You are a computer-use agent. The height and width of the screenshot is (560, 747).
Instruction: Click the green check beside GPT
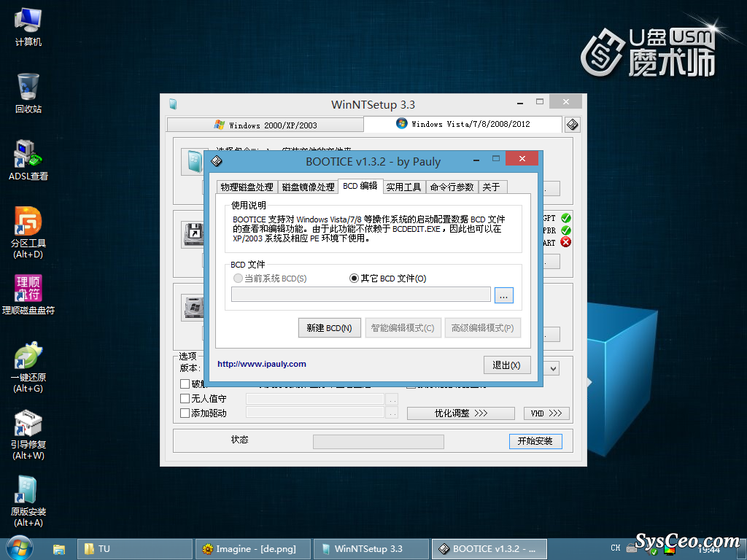(565, 218)
